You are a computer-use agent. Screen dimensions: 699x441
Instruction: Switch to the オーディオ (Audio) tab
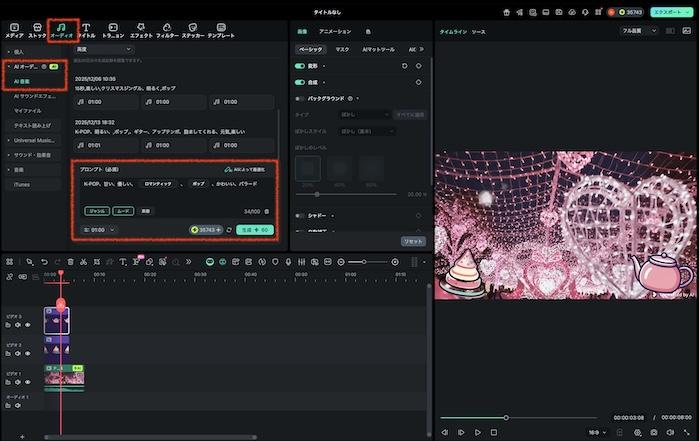[x=62, y=31]
